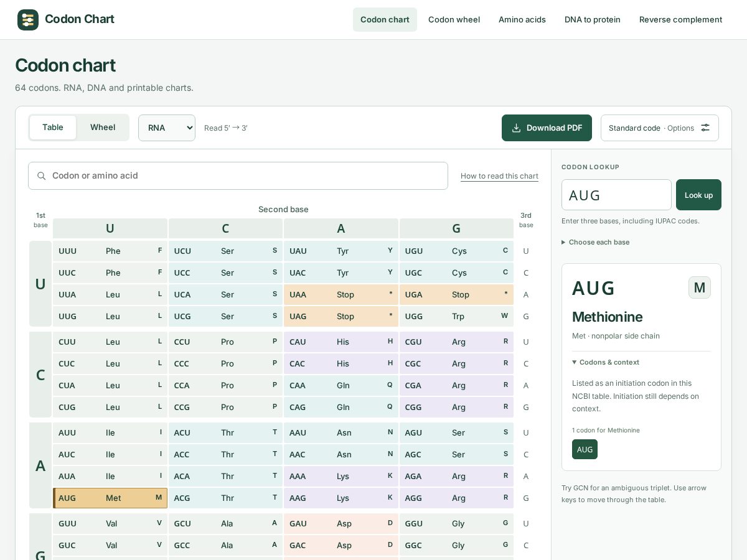Click the AUG codon chip

(585, 449)
